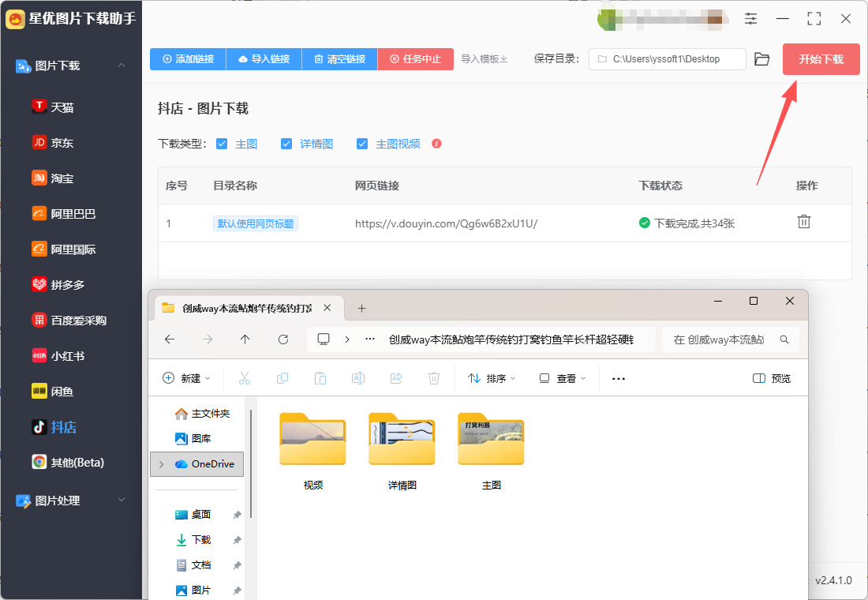
Task: Toggle the 预览 preview pane in Explorer
Action: tap(772, 378)
